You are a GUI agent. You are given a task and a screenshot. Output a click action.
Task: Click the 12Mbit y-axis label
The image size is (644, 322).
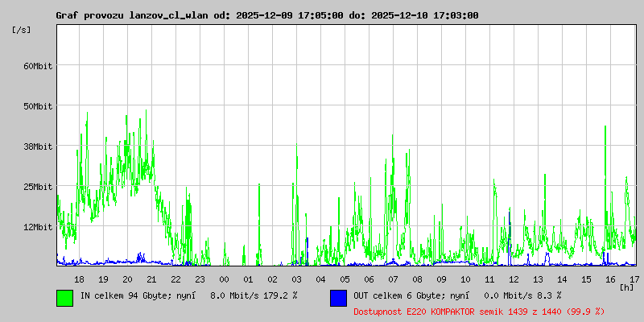(37, 227)
